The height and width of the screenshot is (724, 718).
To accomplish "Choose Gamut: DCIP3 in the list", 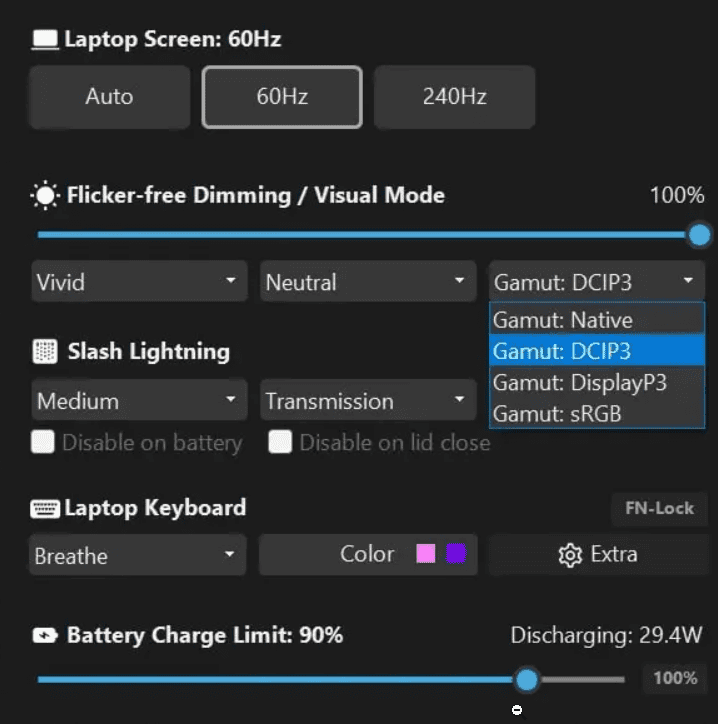I will pos(597,351).
